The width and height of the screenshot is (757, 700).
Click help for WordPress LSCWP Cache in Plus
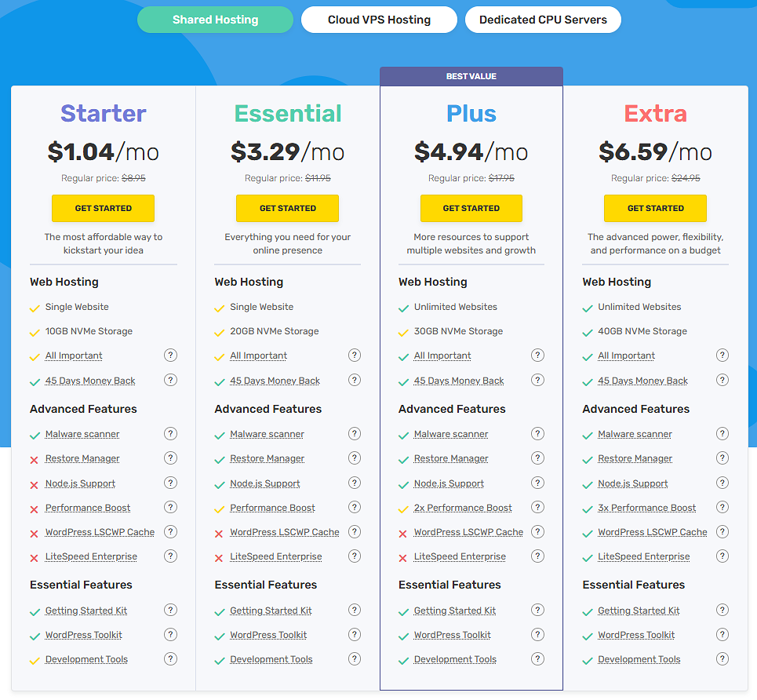pyautogui.click(x=538, y=531)
